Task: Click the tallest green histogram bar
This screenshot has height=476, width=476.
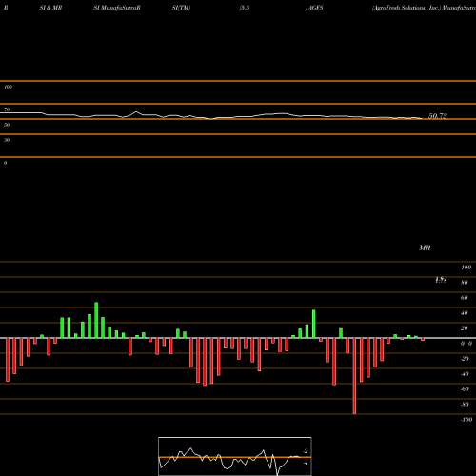Action: click(x=96, y=320)
